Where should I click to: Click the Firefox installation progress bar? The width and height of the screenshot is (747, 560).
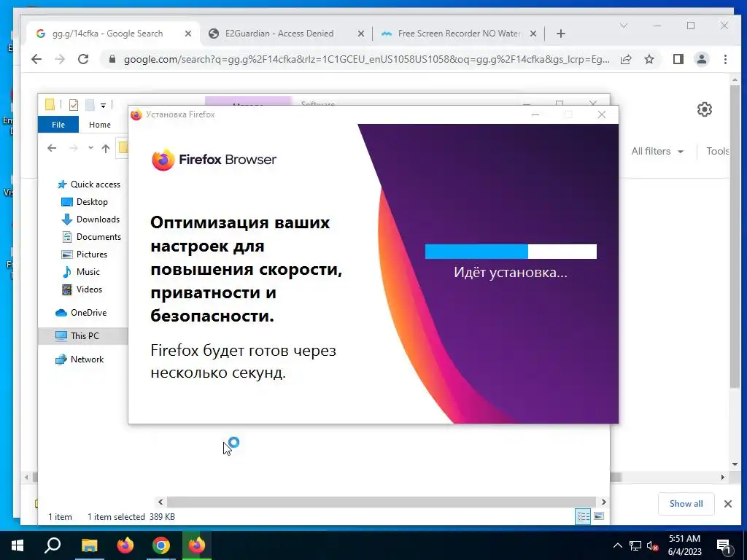(x=511, y=252)
